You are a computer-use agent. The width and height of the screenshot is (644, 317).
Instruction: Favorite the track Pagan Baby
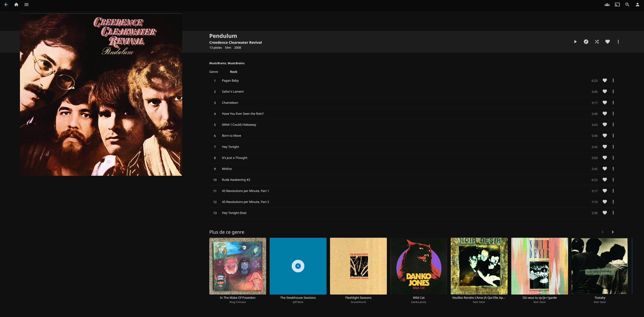pyautogui.click(x=605, y=80)
